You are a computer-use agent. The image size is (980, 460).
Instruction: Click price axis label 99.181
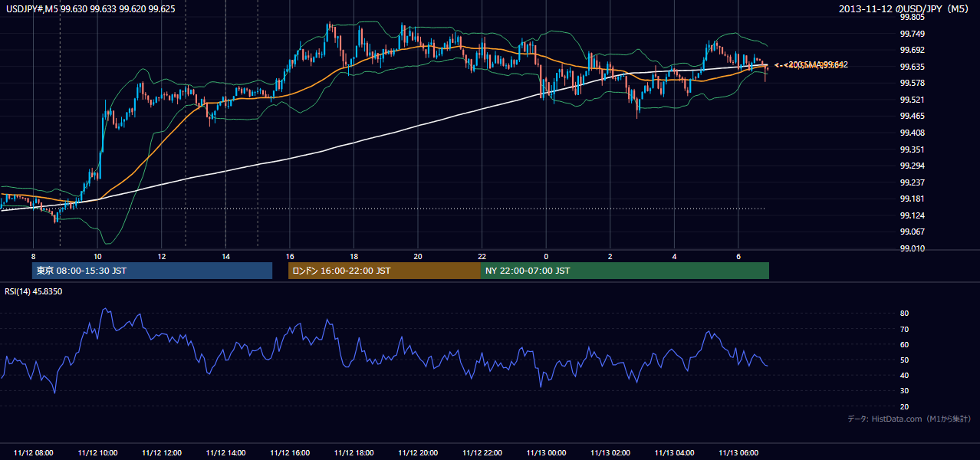click(913, 199)
